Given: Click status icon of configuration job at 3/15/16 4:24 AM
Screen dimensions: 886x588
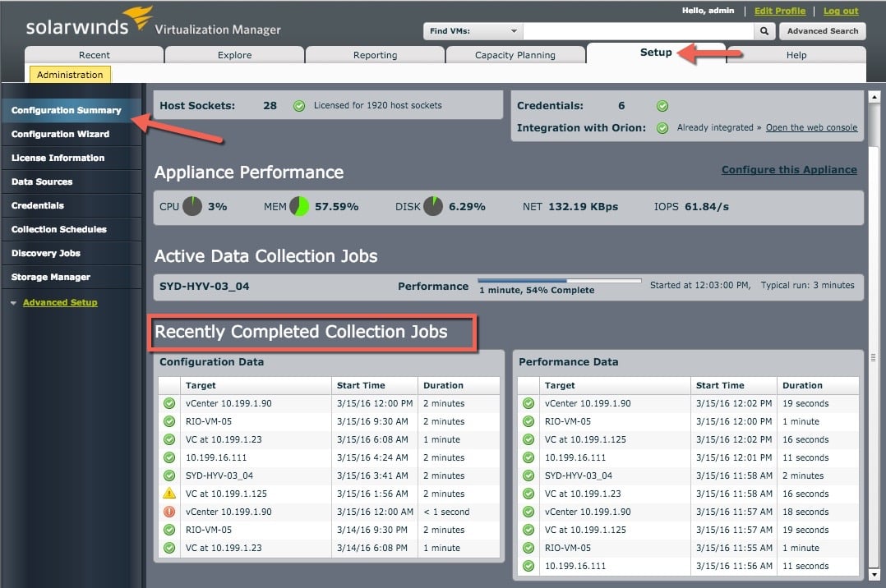Looking at the screenshot, I should [169, 457].
